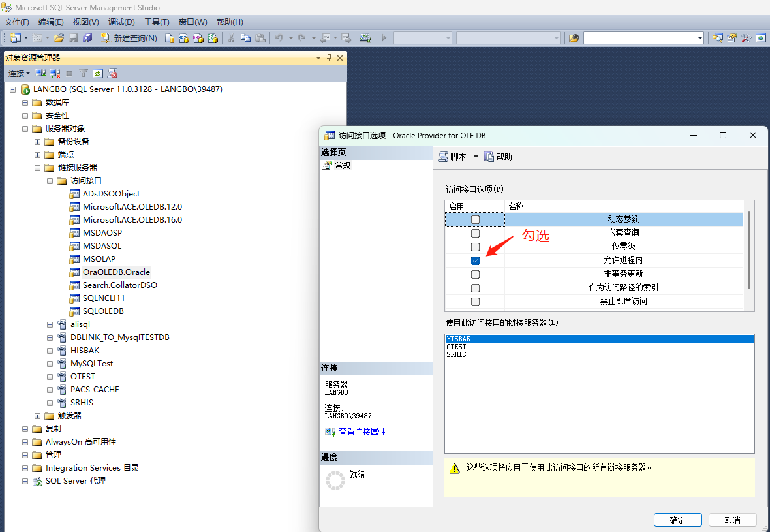The width and height of the screenshot is (770, 532).
Task: Apply a filter with the Object Explorer filter icon
Action: (83, 73)
